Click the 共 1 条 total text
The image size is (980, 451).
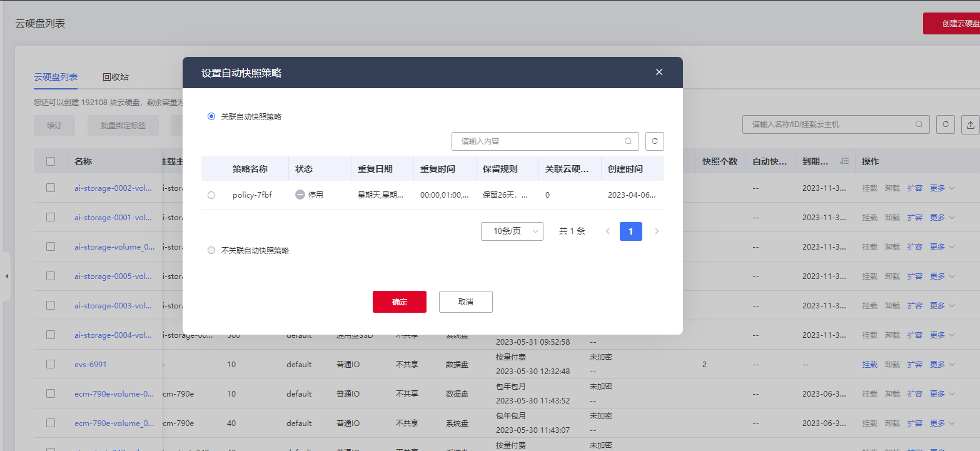(572, 231)
